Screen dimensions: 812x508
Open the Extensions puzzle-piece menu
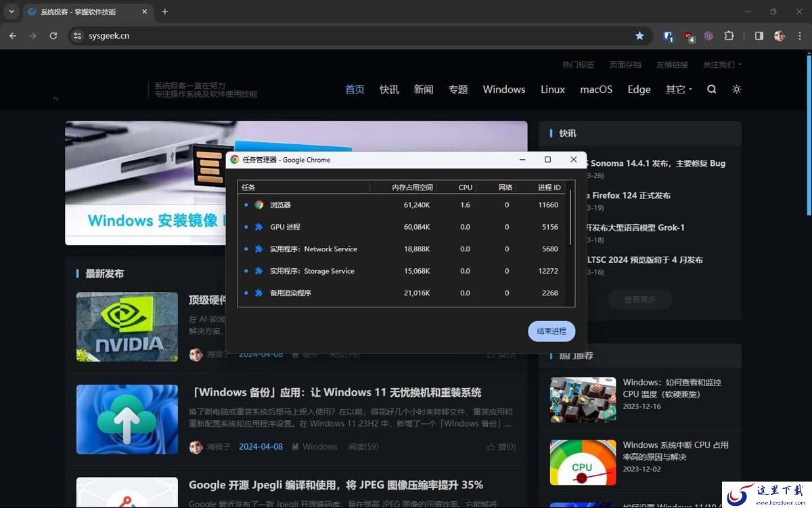[x=729, y=36]
